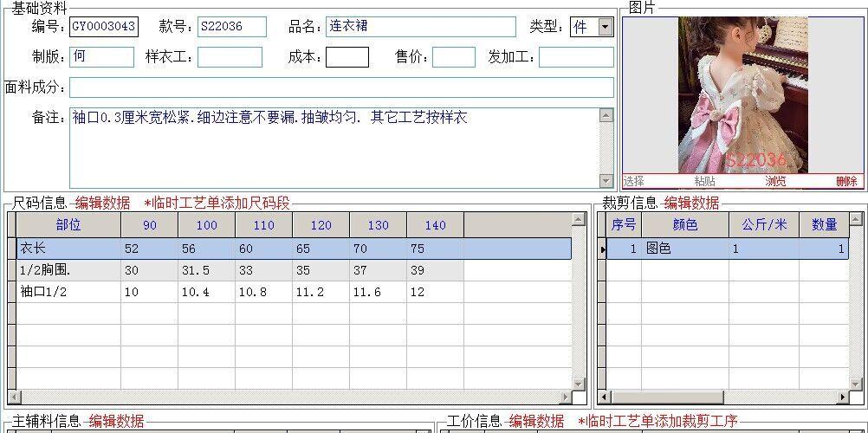Click the 编号 field GY0003043
The height and width of the screenshot is (433, 868).
[x=104, y=27]
